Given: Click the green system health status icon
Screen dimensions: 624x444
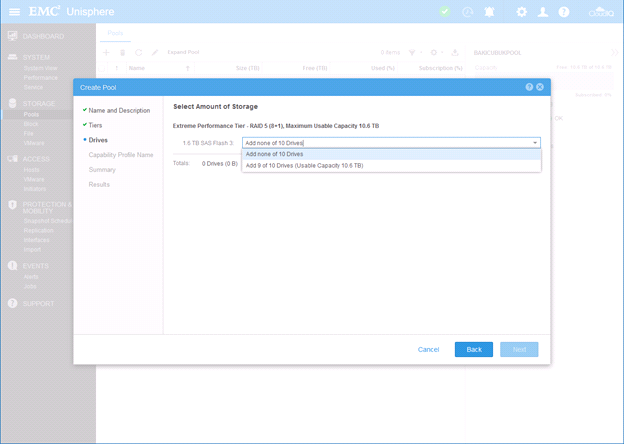Looking at the screenshot, I should [x=444, y=12].
